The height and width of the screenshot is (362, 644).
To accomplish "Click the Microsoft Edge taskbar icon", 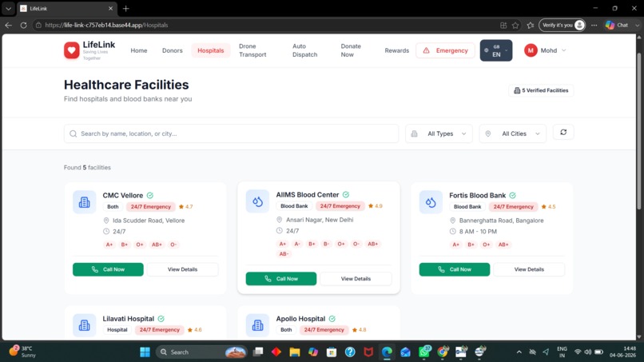I will point(387,352).
